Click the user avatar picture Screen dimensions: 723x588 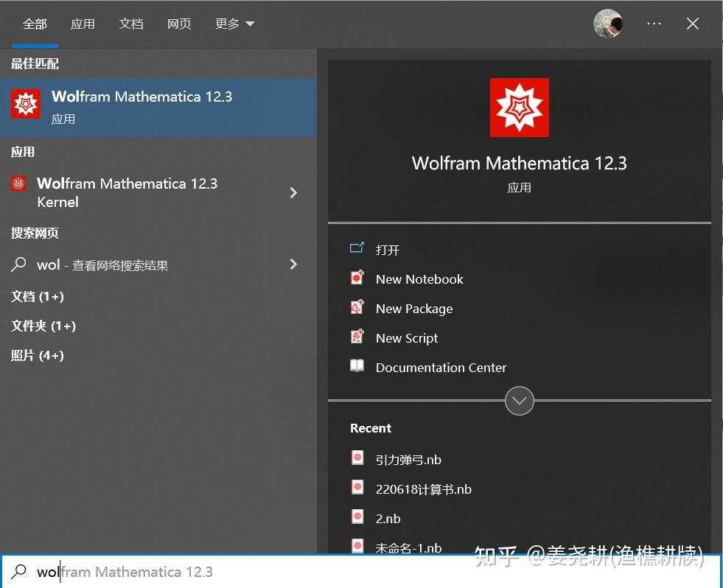pos(608,24)
